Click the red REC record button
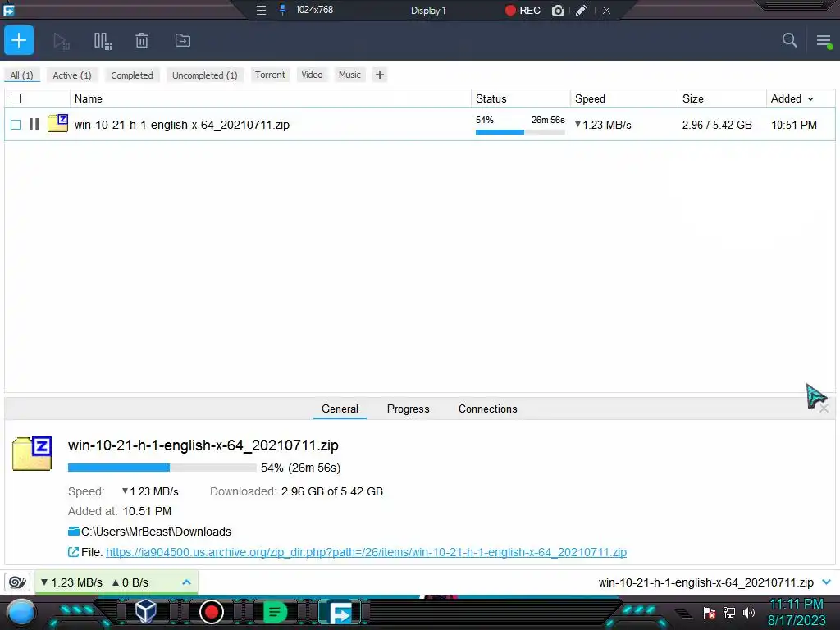 coord(523,10)
